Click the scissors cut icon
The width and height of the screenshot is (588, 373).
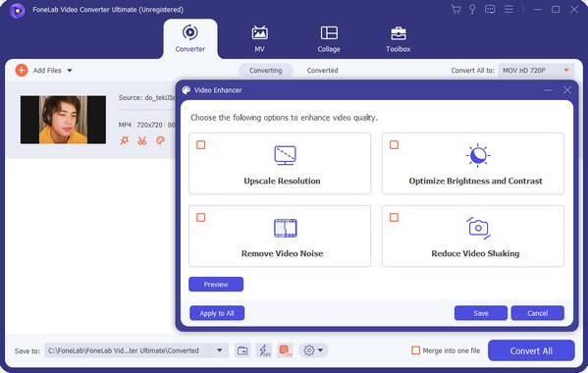142,141
